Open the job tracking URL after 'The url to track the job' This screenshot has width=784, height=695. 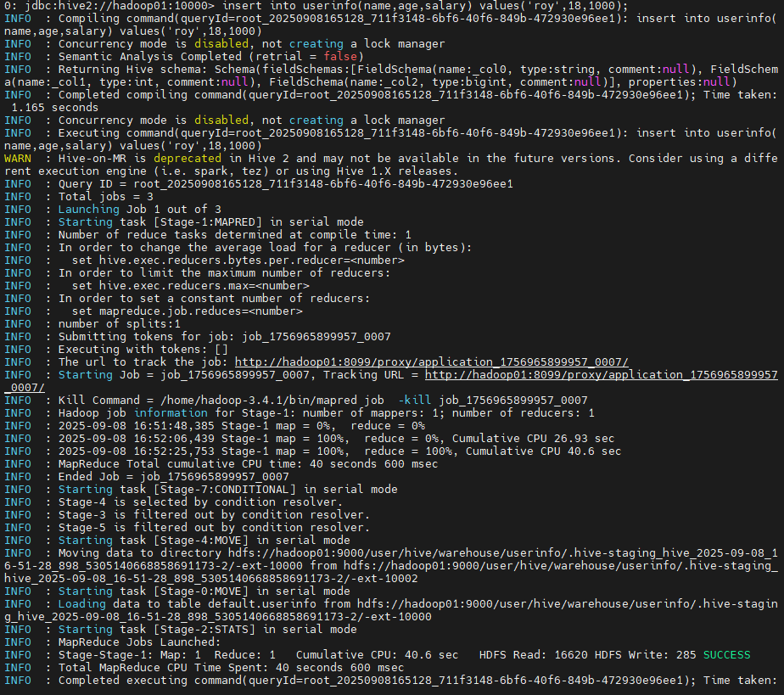432,362
